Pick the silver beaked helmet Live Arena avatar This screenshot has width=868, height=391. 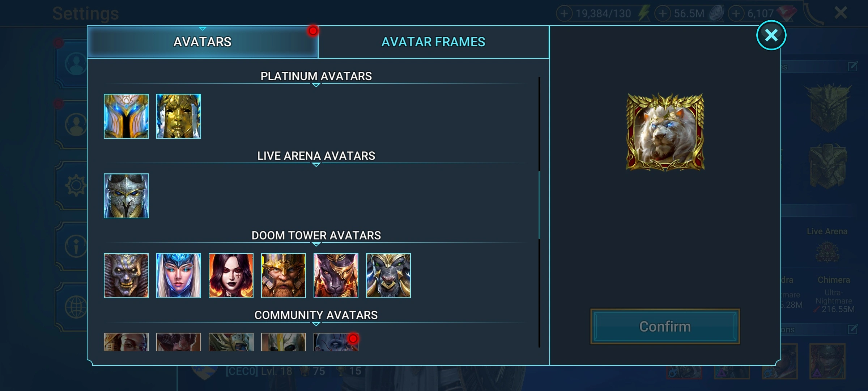click(x=126, y=196)
